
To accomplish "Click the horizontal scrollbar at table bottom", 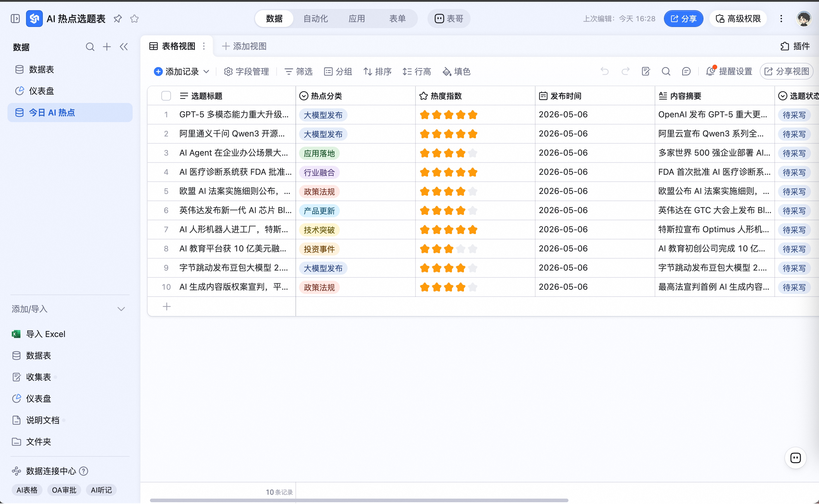I will pyautogui.click(x=359, y=500).
